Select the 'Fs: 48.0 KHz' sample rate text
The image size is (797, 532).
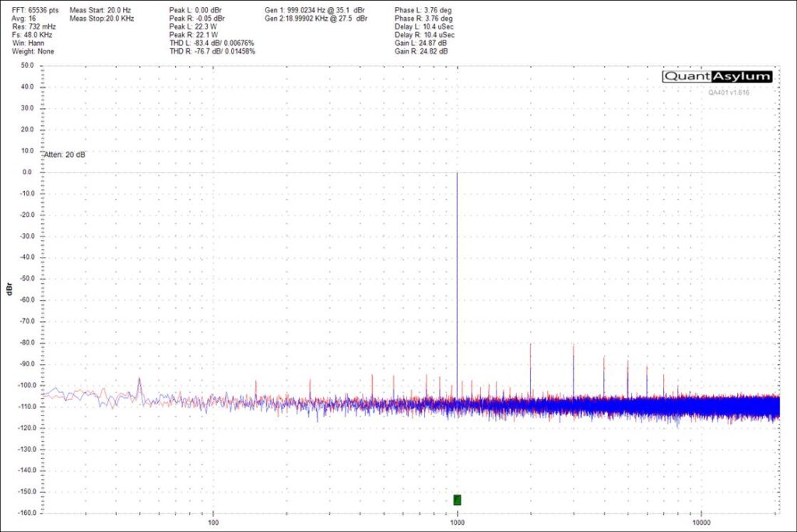(32, 34)
